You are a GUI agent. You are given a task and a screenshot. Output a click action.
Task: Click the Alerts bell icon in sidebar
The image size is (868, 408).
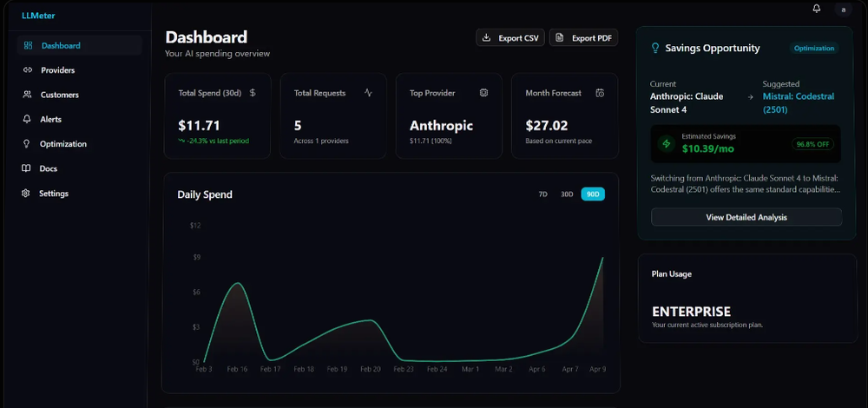point(27,119)
